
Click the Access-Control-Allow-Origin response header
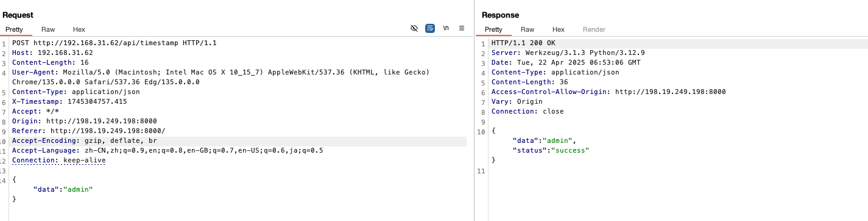tap(609, 92)
